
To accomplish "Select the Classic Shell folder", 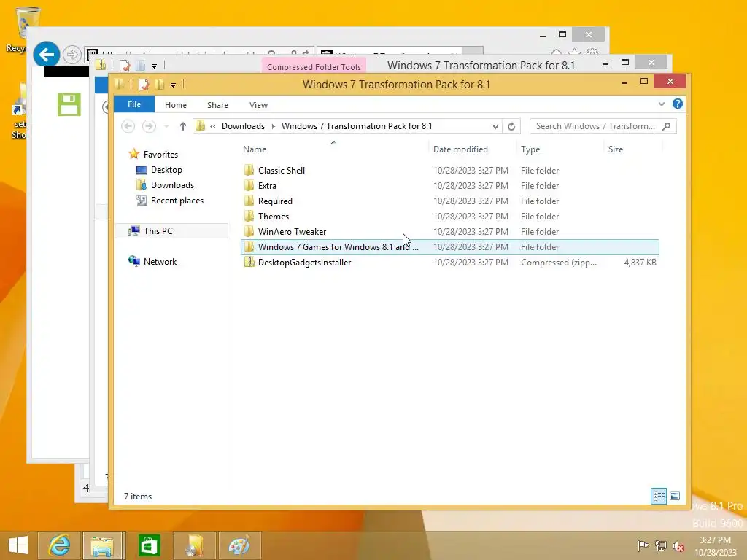I will 281,171.
